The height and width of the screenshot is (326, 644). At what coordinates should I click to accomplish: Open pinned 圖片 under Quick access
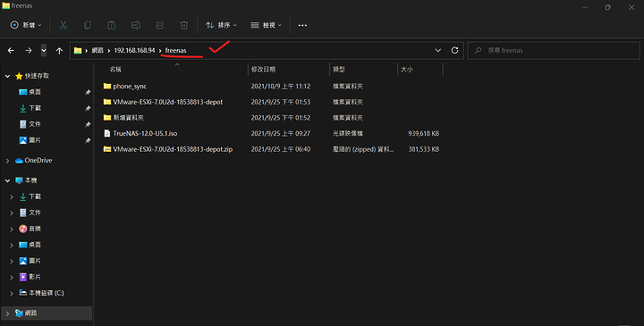[x=35, y=140]
